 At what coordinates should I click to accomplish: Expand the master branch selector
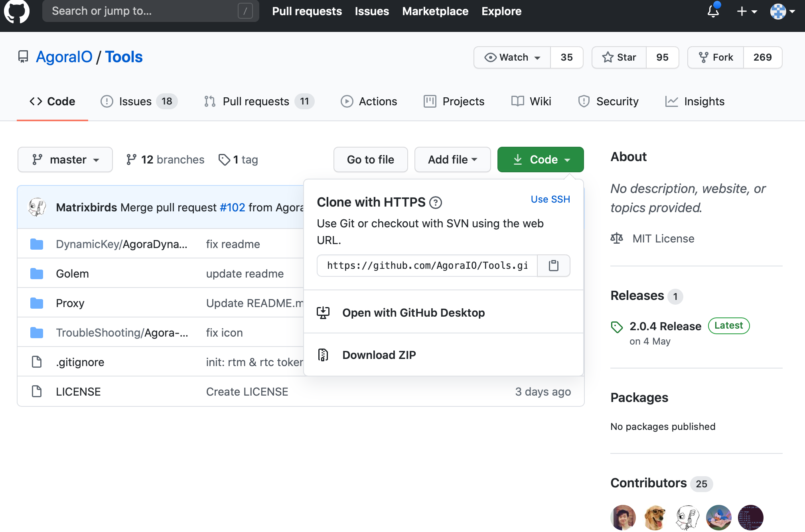pyautogui.click(x=65, y=160)
